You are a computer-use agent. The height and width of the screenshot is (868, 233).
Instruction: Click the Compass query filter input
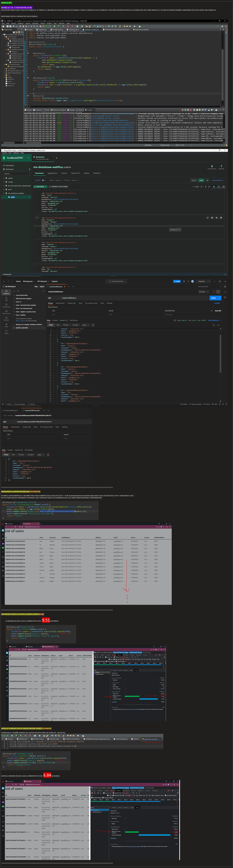click(118, 180)
